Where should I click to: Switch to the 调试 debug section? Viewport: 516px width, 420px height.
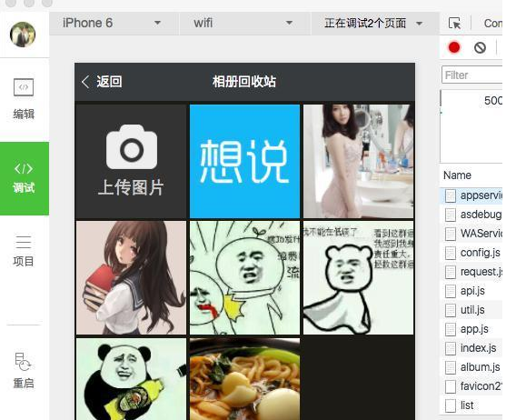(25, 178)
